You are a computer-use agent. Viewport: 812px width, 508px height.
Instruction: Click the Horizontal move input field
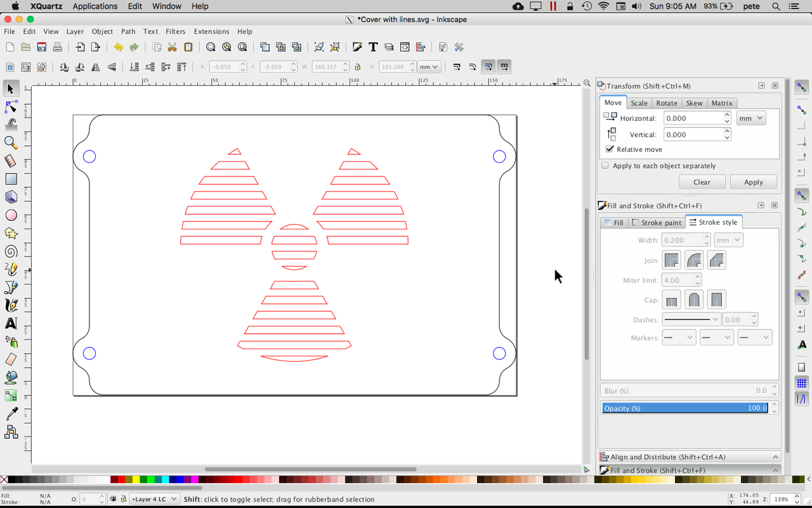pyautogui.click(x=691, y=117)
